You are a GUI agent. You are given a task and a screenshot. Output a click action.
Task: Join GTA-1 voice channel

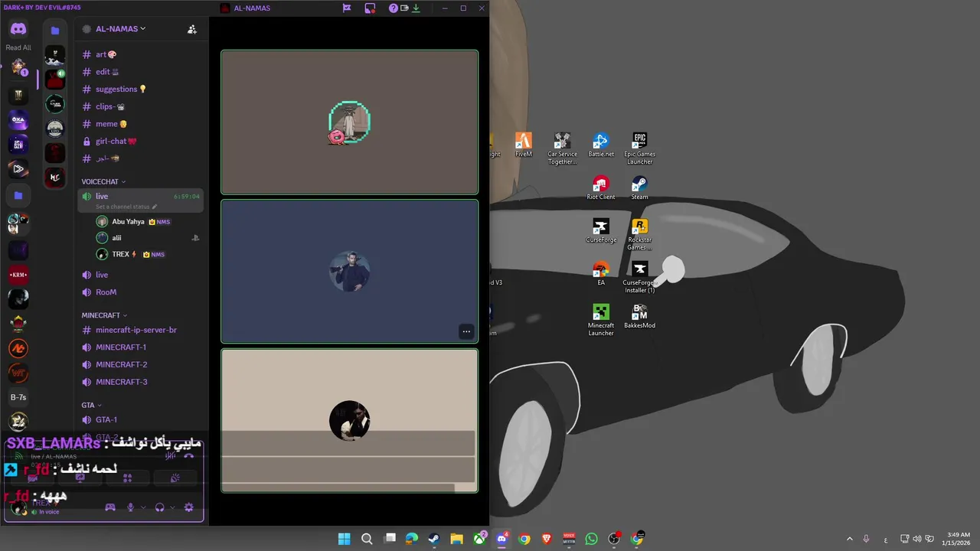142,419
